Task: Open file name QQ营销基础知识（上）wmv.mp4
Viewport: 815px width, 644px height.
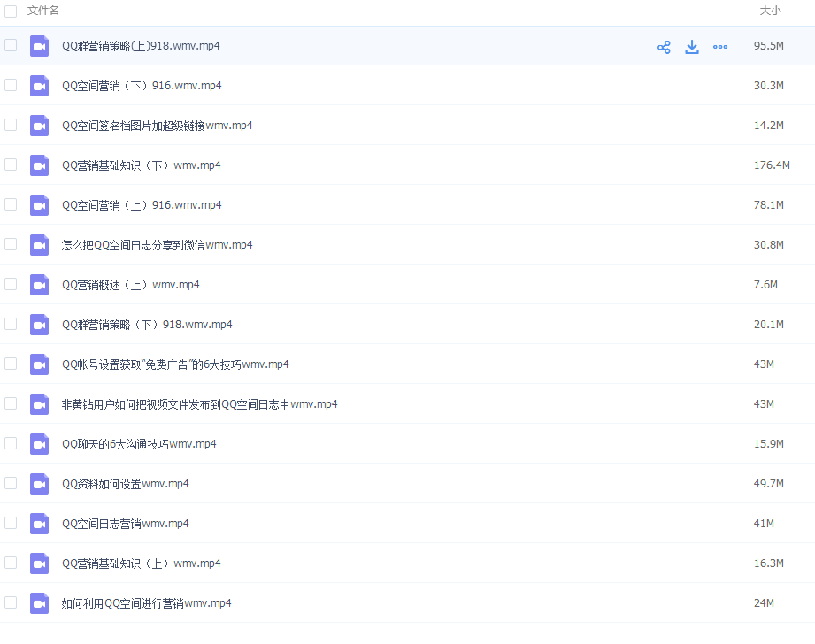Action: point(142,563)
